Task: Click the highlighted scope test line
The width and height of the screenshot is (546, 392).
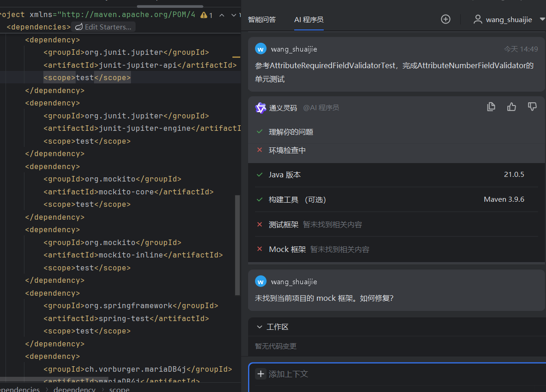Action: [87, 77]
